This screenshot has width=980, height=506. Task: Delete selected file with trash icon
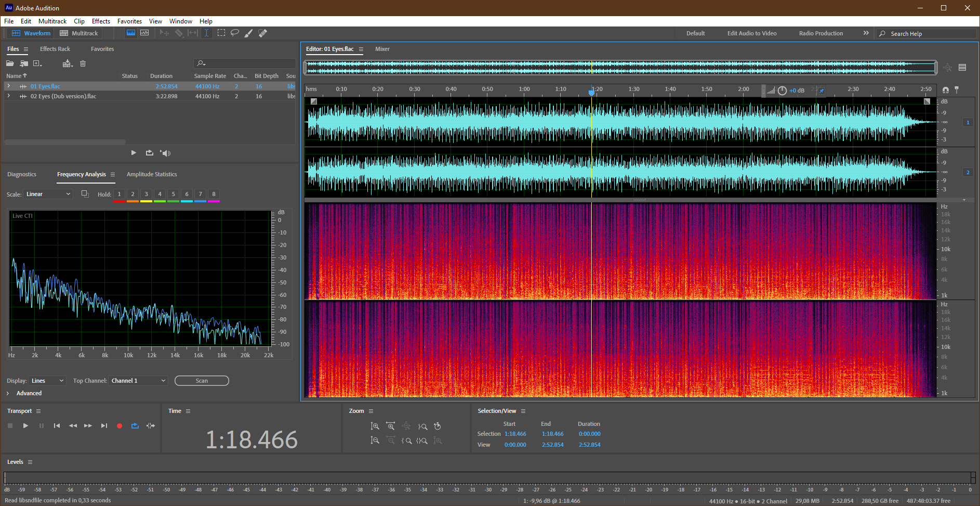83,63
